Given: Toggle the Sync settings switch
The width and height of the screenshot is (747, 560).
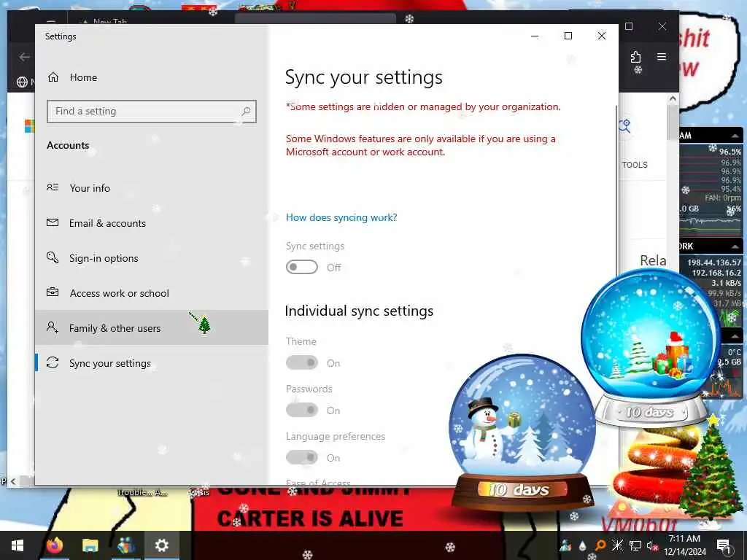Looking at the screenshot, I should point(301,267).
